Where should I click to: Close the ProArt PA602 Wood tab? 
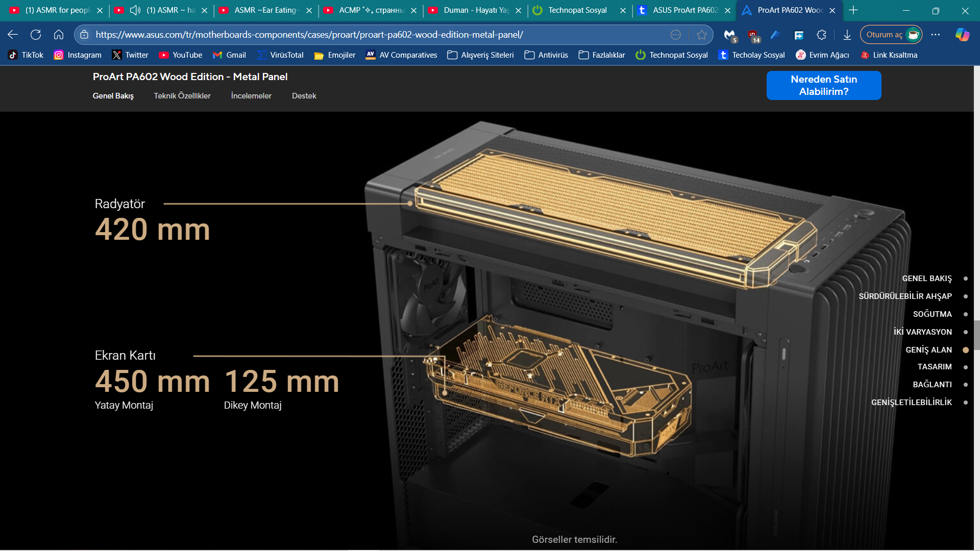[x=832, y=10]
